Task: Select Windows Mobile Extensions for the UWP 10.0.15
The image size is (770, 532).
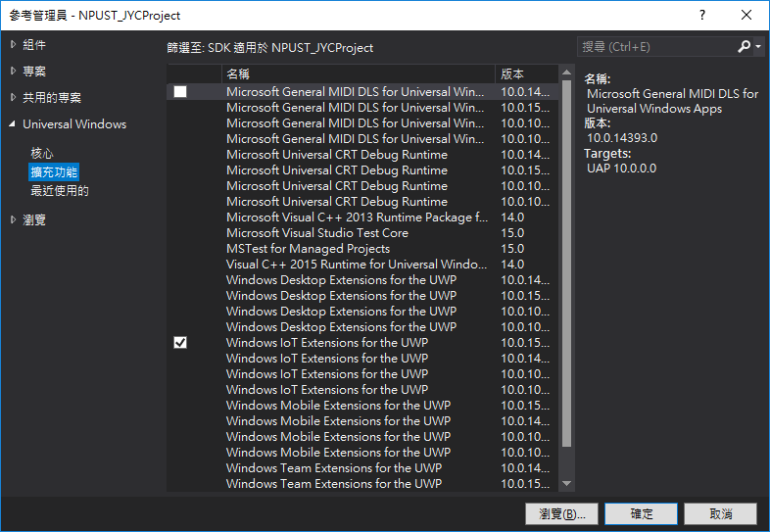Action: point(362,406)
